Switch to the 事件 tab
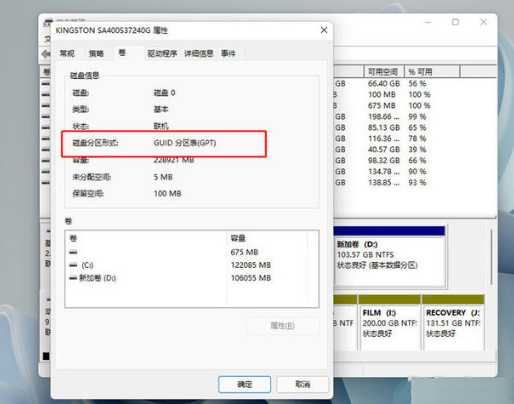Viewport: 514px width, 404px height. (228, 53)
